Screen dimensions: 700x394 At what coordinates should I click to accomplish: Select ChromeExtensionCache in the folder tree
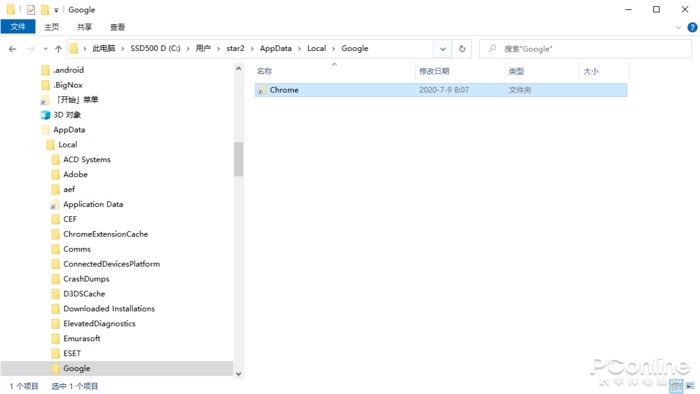[105, 234]
